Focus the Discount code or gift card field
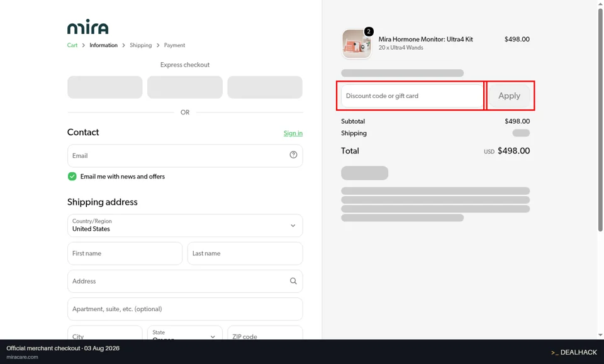Image resolution: width=604 pixels, height=364 pixels. pos(412,96)
